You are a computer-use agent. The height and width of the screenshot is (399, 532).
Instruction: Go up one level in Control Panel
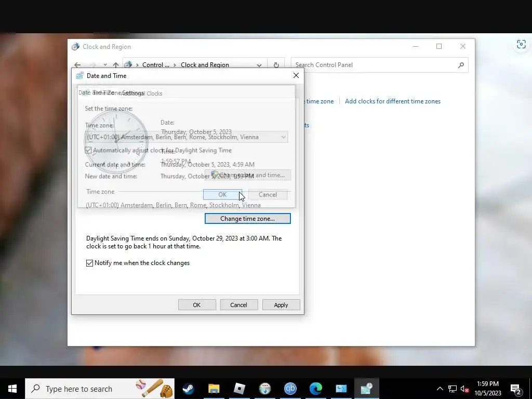point(116,65)
